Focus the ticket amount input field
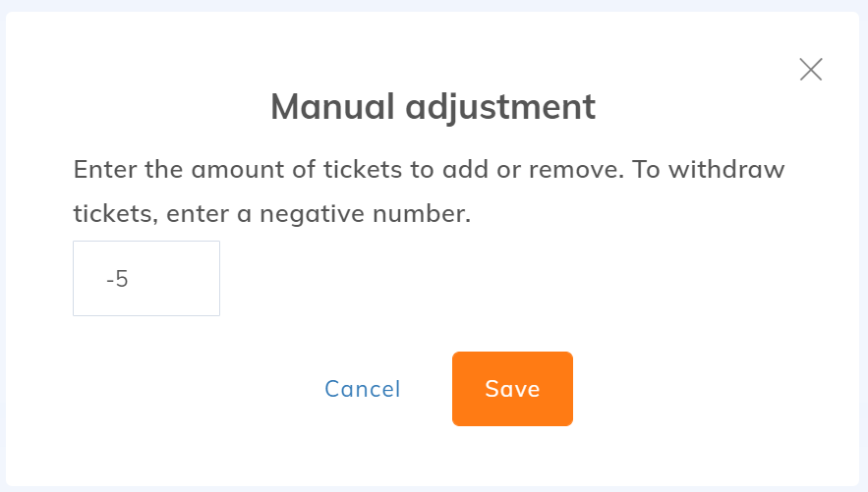Image resolution: width=868 pixels, height=492 pixels. (146, 278)
